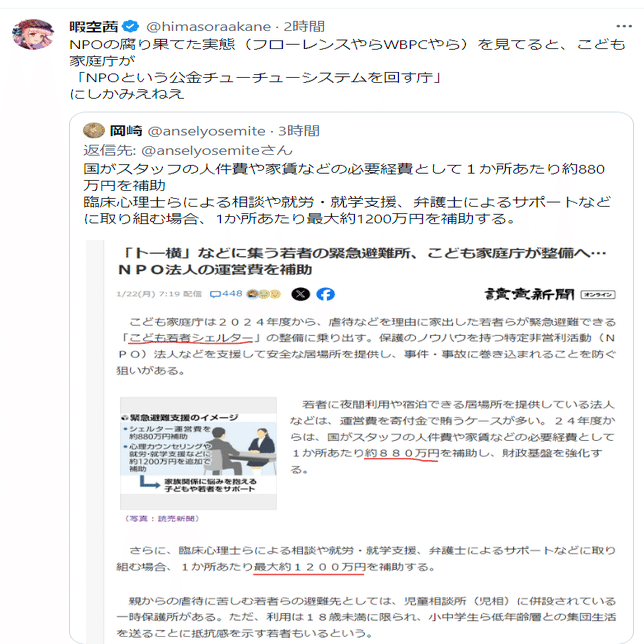Click the article headline about トー横
Screen dimensions: 644x644
pyautogui.click(x=362, y=261)
